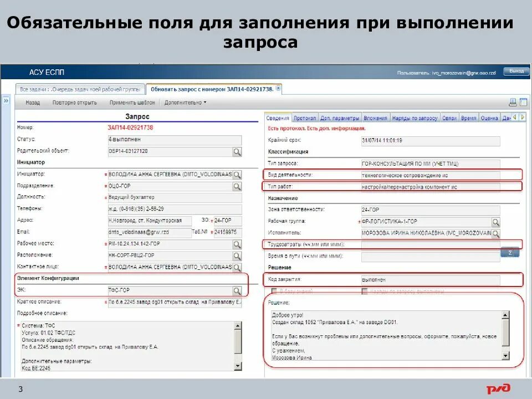Click the Зона ответственности field
Viewport: 532px width, 399px height.
coord(431,211)
